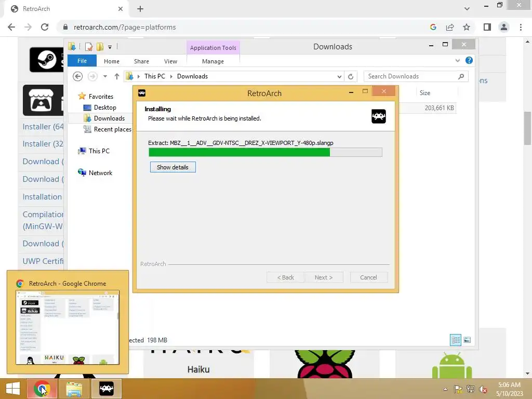Open a new Chrome tab
Image resolution: width=532 pixels, height=399 pixels.
140,9
